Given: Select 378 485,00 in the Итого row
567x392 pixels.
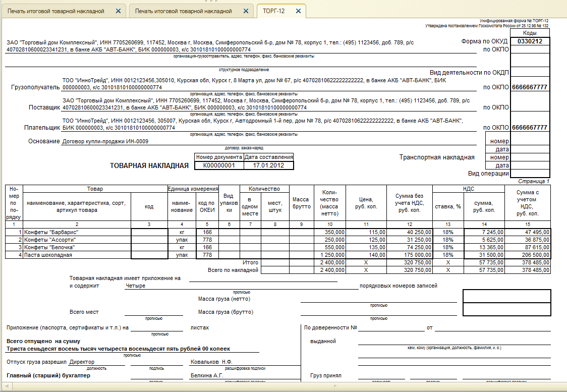Looking at the screenshot, I should pyautogui.click(x=528, y=262).
